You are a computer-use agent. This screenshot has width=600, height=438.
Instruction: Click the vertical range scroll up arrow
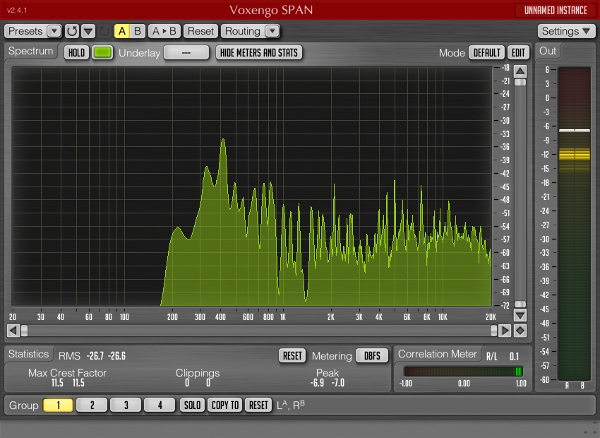click(520, 71)
